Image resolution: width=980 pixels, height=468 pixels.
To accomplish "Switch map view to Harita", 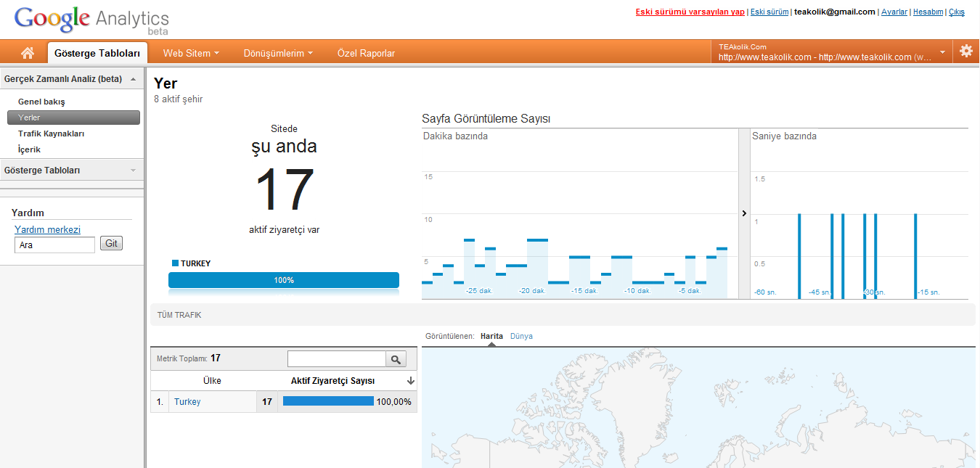I will [x=491, y=337].
